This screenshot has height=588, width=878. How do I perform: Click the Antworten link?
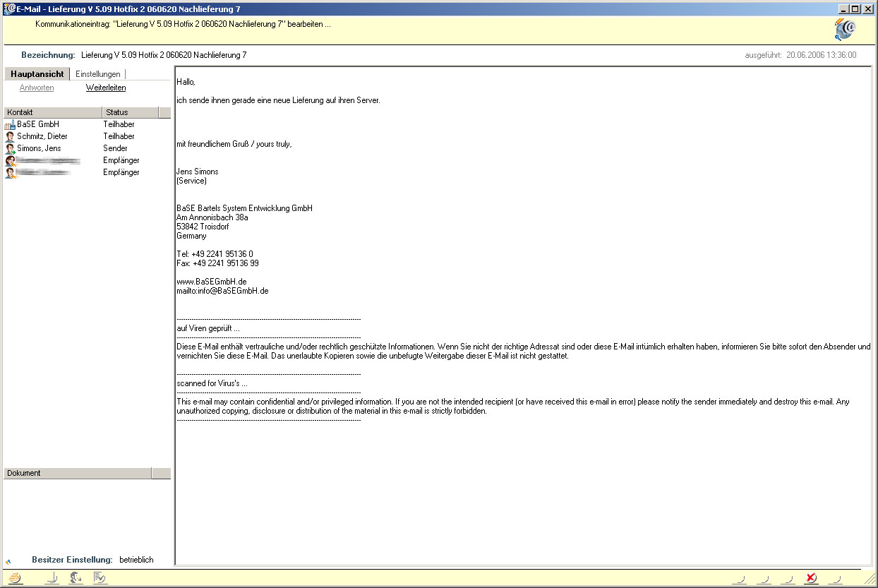pyautogui.click(x=37, y=88)
